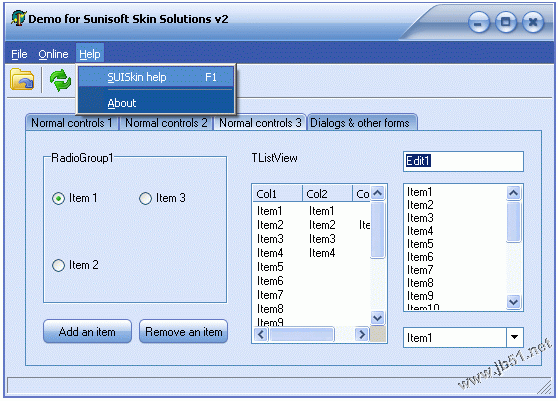Click the list box scrollbar thumb
The height and width of the screenshot is (401, 558).
click(513, 222)
